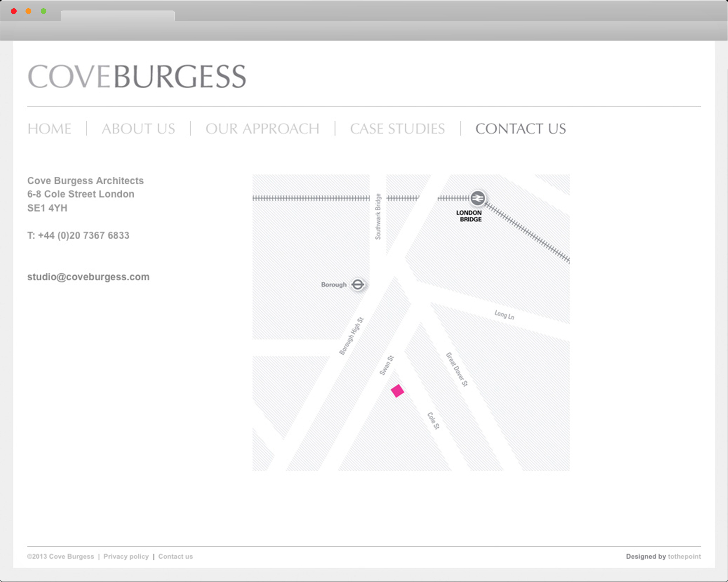Click the COVEBURGESS logo
Viewport: 728px width, 582px height.
(137, 77)
